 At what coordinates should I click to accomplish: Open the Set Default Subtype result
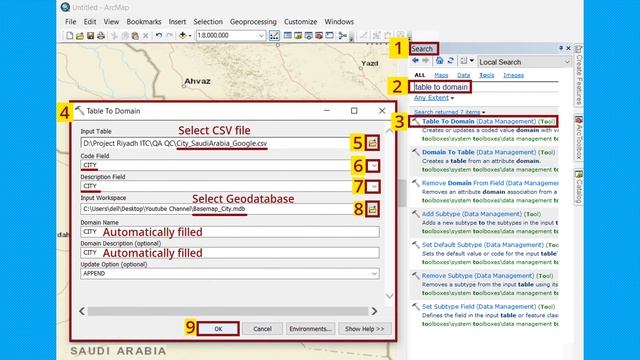(490, 245)
